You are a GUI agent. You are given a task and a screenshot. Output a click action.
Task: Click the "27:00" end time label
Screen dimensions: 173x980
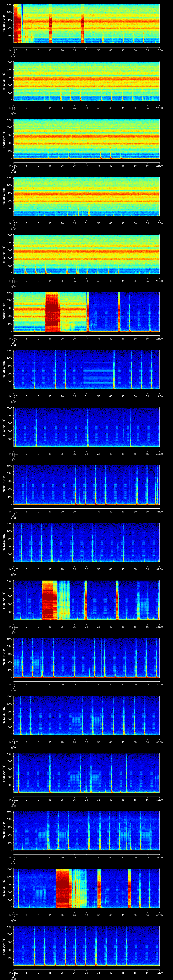coord(160,281)
